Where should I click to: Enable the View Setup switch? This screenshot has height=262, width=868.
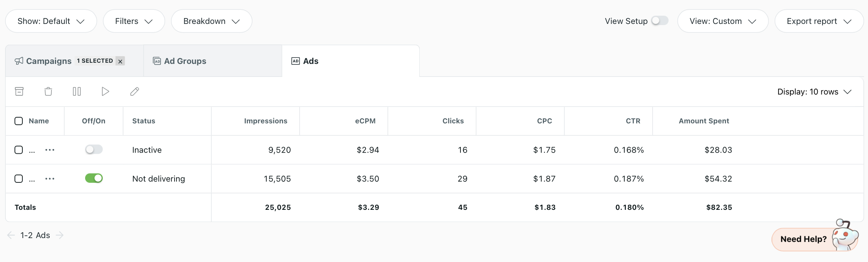pyautogui.click(x=660, y=21)
